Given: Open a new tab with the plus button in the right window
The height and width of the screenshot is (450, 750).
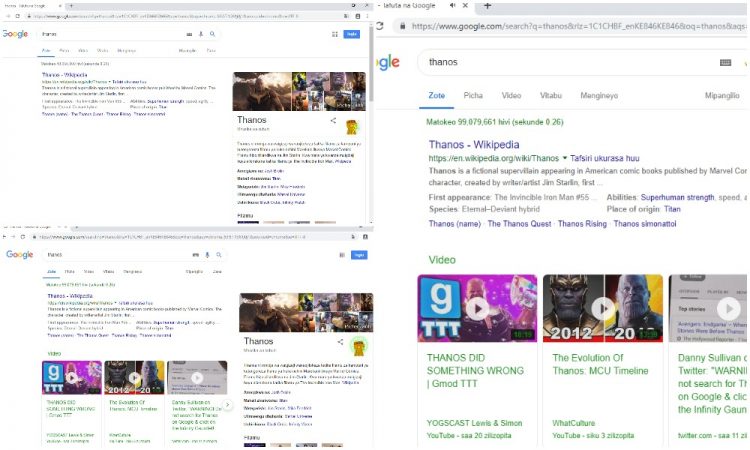Looking at the screenshot, I should click(x=487, y=6).
